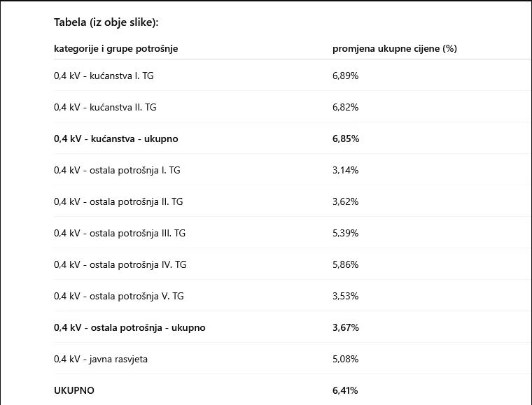532x405 pixels.
Task: Select the 'ostala potrošnja IV. TG' label
Action: pos(120,264)
